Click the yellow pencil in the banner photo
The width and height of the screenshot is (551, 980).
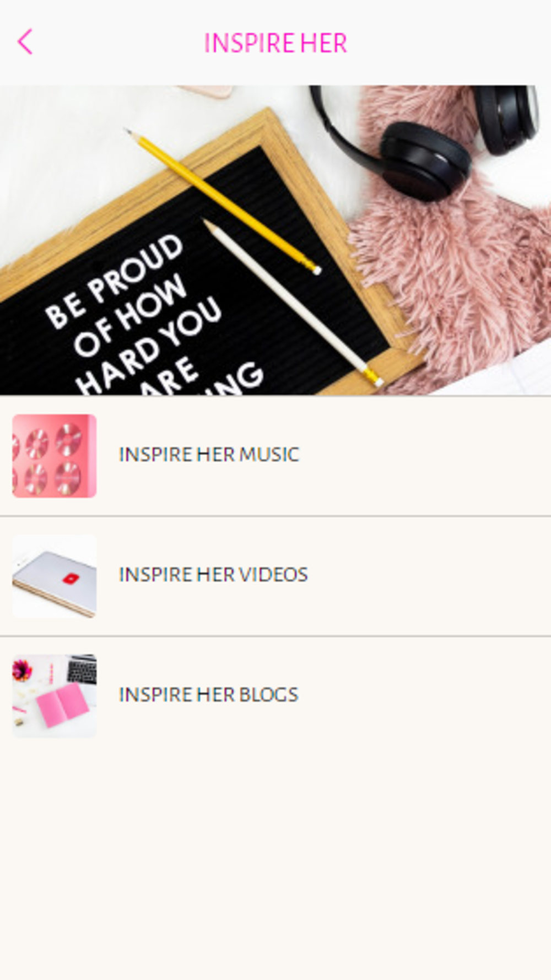[223, 201]
